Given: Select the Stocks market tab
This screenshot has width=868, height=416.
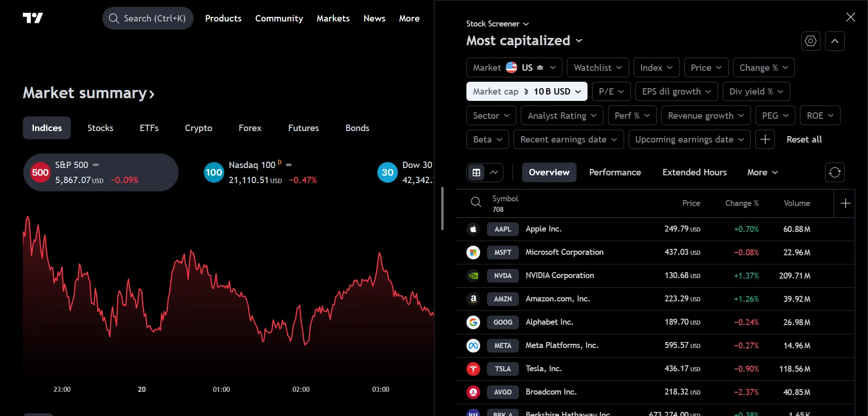Looking at the screenshot, I should 101,128.
